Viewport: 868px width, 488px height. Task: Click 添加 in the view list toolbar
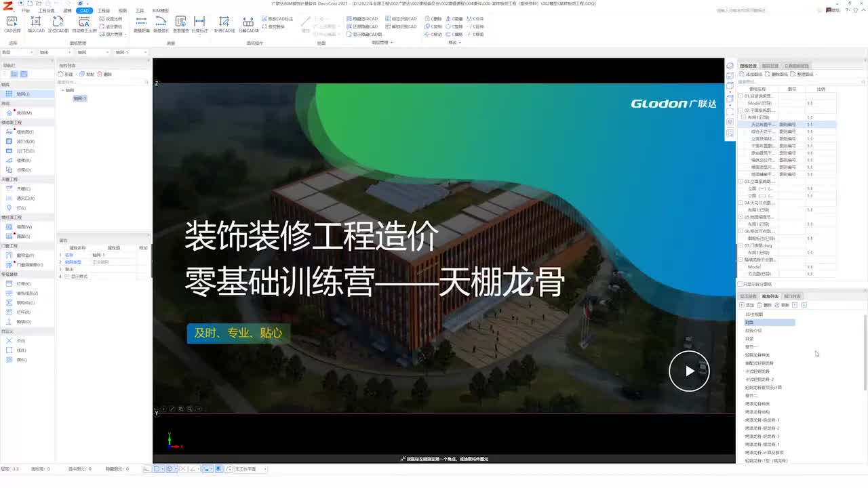point(747,305)
